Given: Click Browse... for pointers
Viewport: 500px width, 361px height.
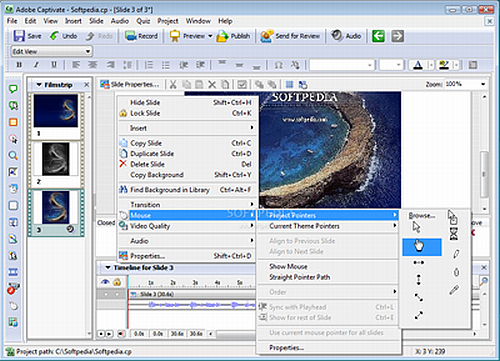Looking at the screenshot, I should [422, 216].
